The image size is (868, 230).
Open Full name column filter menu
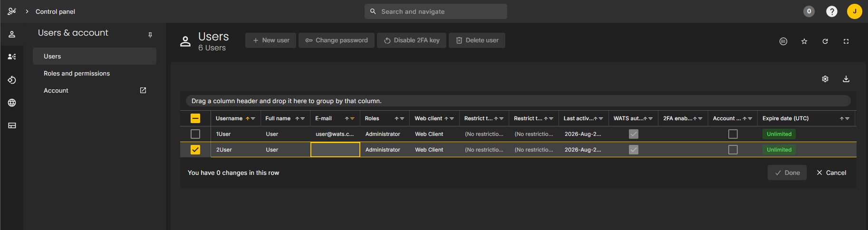[302, 118]
